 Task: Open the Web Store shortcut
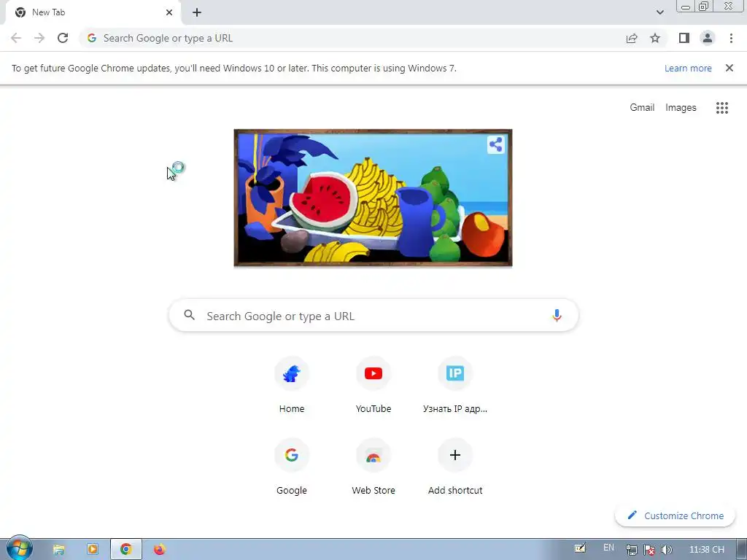[x=373, y=467]
